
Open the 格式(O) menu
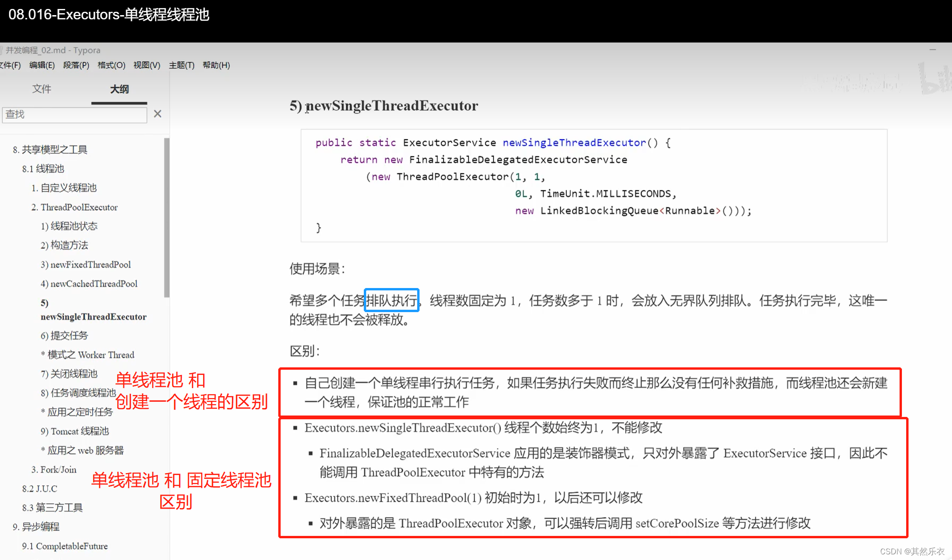click(x=111, y=65)
